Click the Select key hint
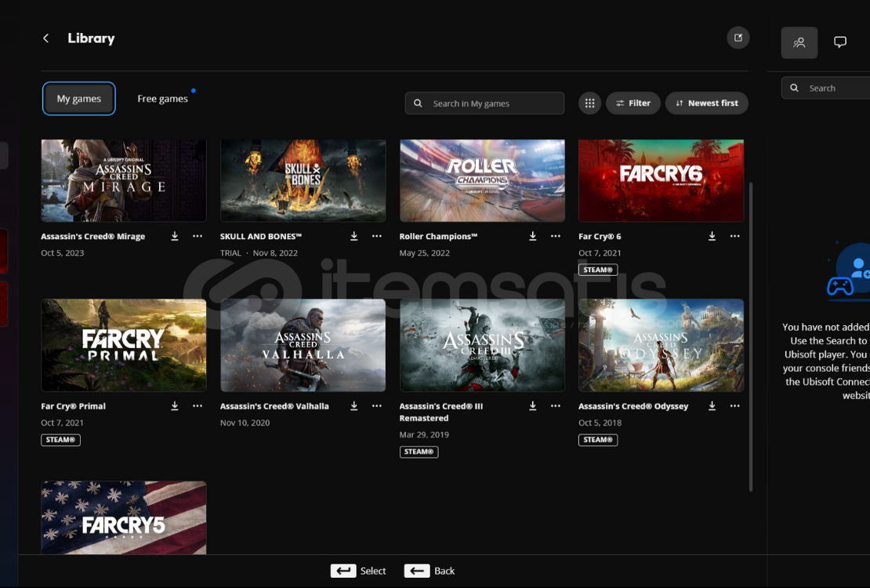The image size is (870, 588). 358,571
